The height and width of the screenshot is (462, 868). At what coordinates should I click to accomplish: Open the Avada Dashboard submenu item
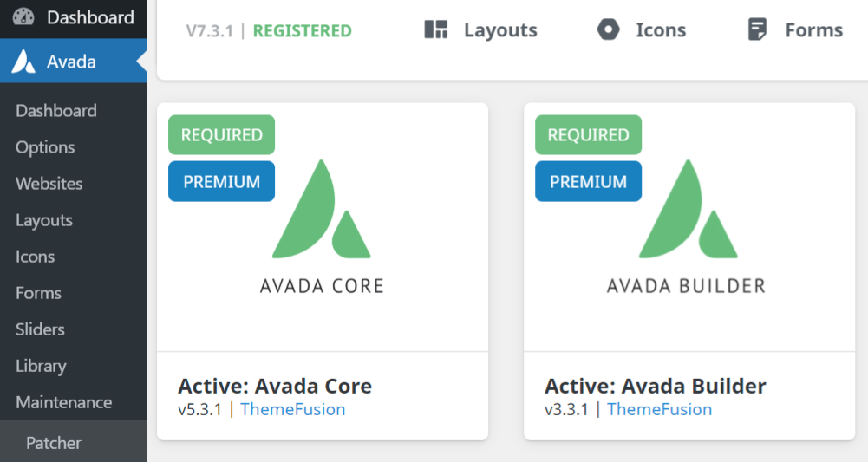[55, 111]
